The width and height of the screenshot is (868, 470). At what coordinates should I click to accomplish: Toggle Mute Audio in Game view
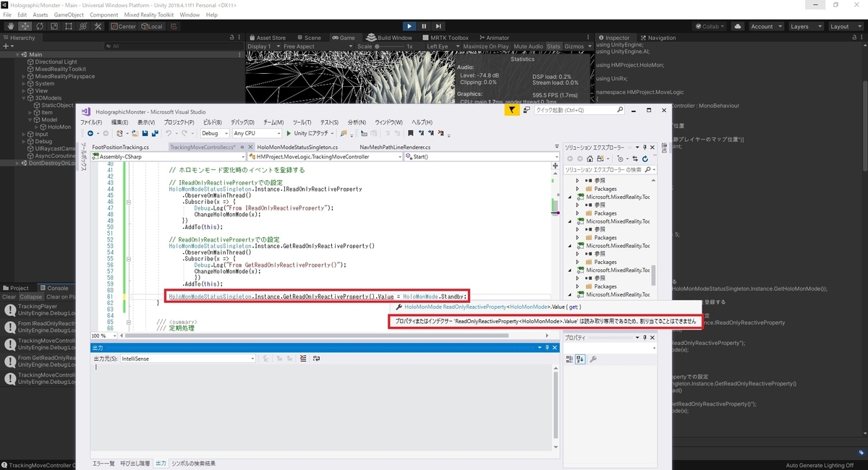point(528,46)
